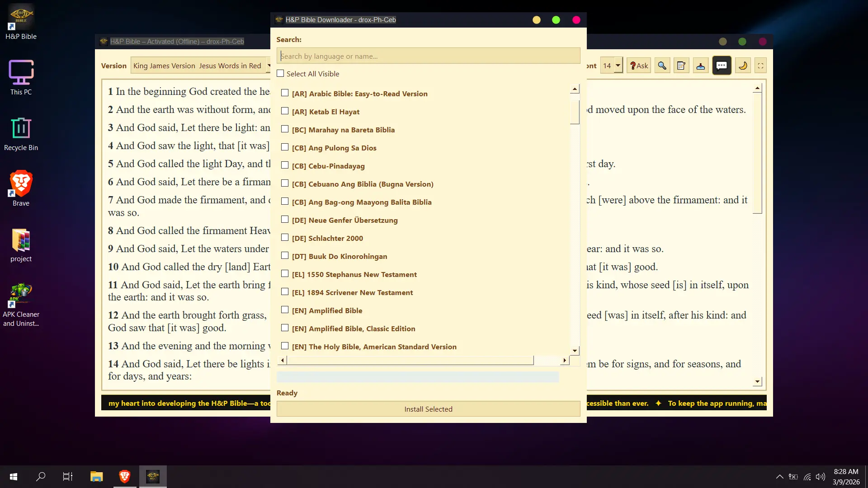Select the Recycle Bin desktop icon
This screenshot has height=488, width=868.
coord(21,134)
